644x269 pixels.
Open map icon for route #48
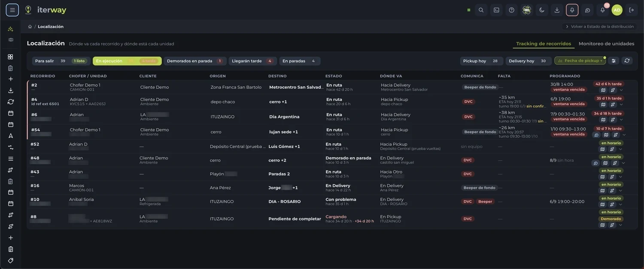(605, 163)
